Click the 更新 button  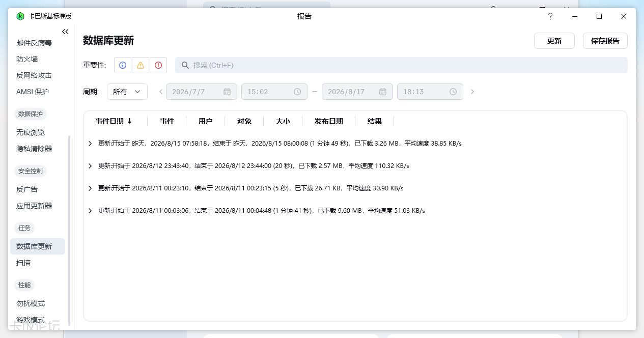554,41
